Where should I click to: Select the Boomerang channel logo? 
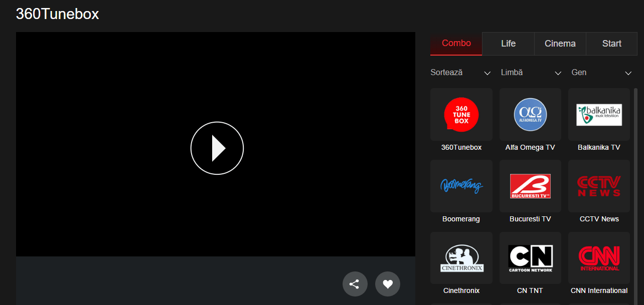[461, 186]
